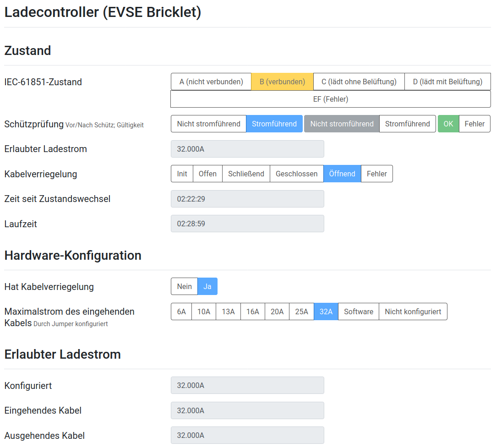The image size is (496, 448).
Task: Click the Schützprüfung Fehler button
Action: click(x=474, y=124)
